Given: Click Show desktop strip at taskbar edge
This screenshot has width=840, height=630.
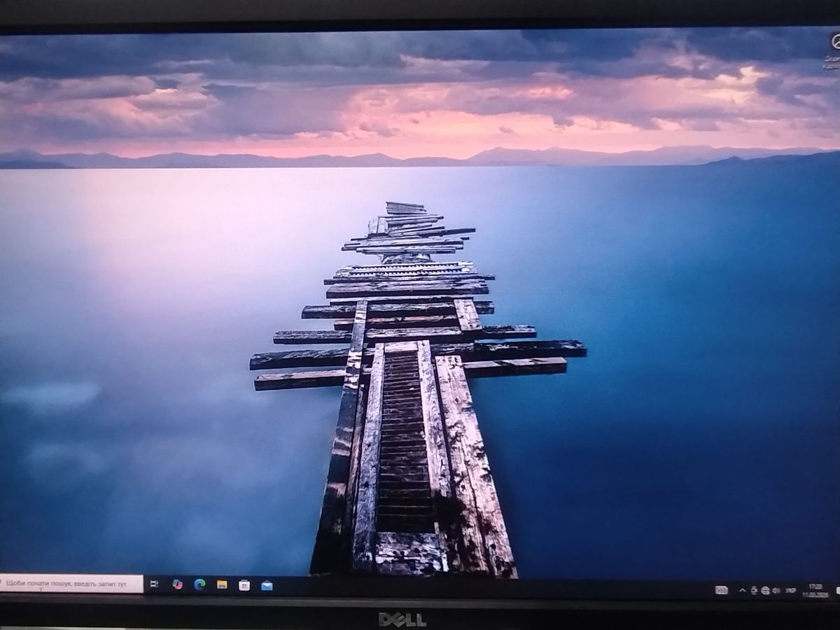Looking at the screenshot, I should tap(839, 590).
